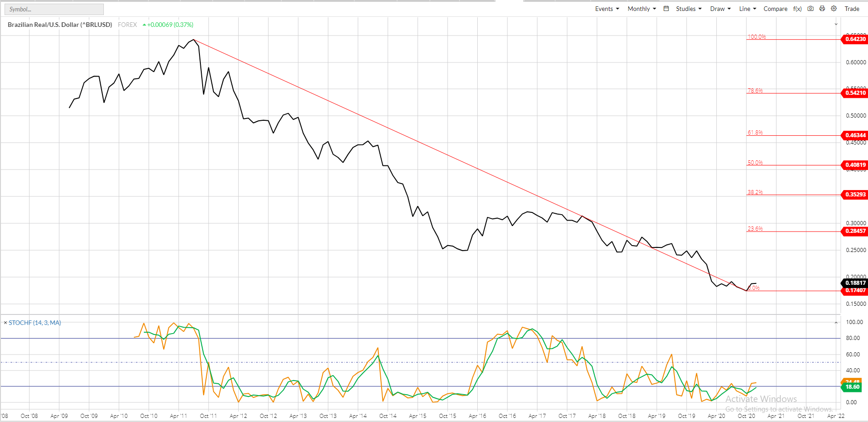Print the chart using printer icon
The height and width of the screenshot is (422, 868).
point(822,9)
